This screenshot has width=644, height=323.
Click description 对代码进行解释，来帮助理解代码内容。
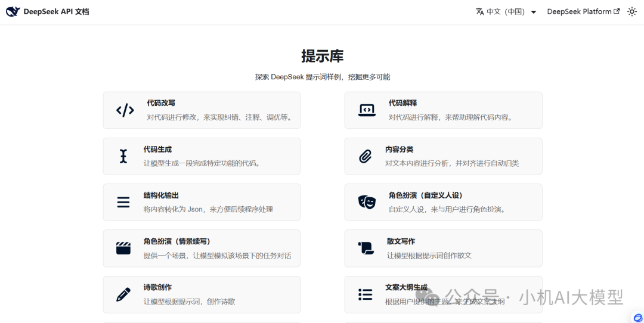(x=451, y=117)
